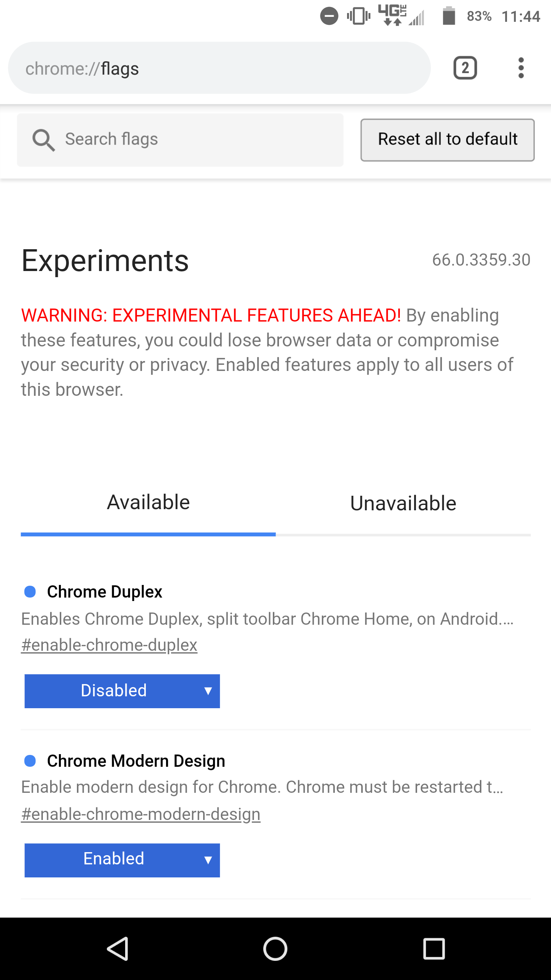The height and width of the screenshot is (980, 551).
Task: Switch to the Unavailable tab
Action: 403,503
